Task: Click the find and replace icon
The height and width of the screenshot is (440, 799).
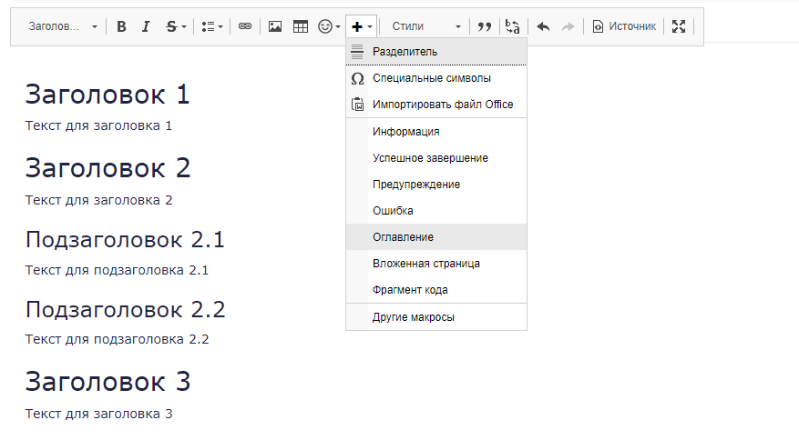Action: click(512, 27)
